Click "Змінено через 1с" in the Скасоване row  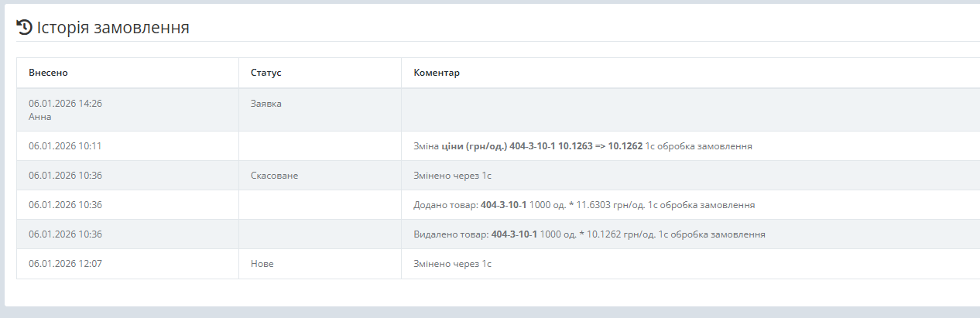pos(453,176)
